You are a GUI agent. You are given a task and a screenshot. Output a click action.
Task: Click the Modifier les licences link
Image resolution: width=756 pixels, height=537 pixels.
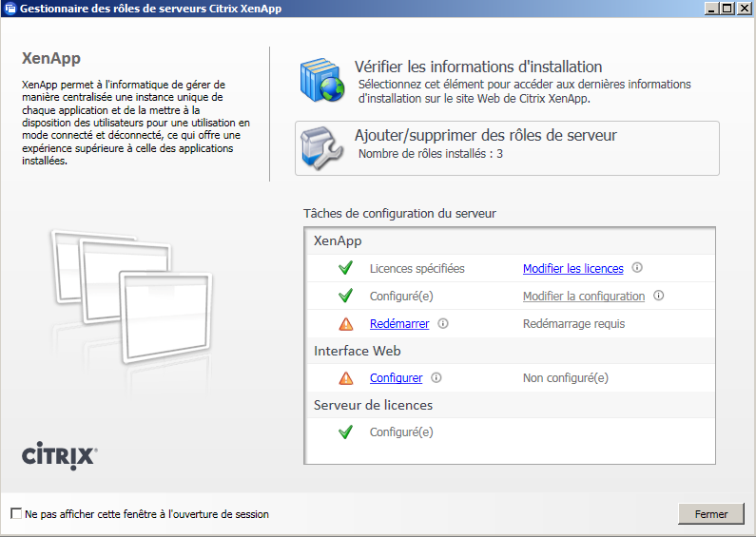click(572, 268)
